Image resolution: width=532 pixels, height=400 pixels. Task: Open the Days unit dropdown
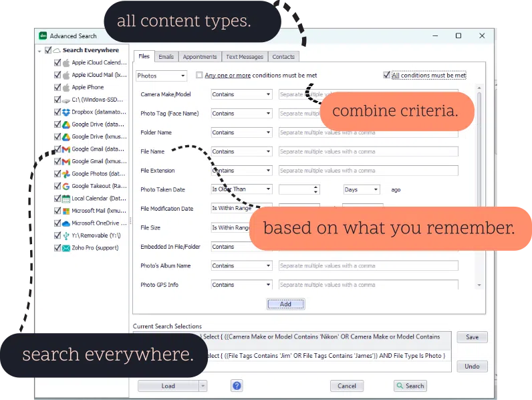click(362, 189)
